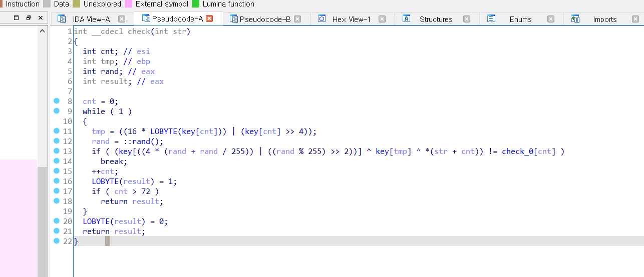Toggle breakpoint on line 12
This screenshot has width=644, height=277.
point(57,141)
